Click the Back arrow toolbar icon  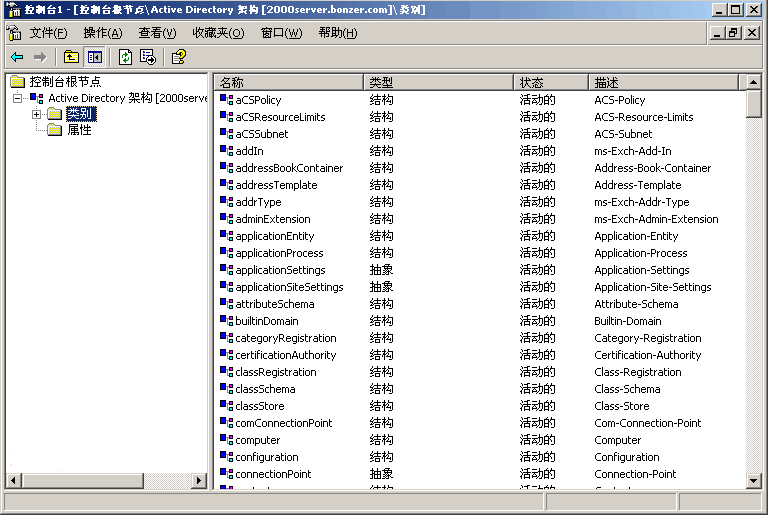point(17,57)
